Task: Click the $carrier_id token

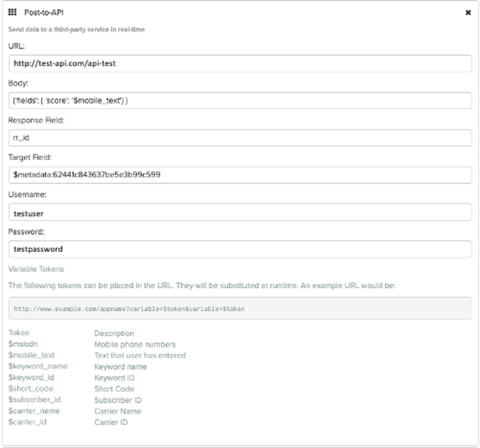Action: (x=27, y=422)
